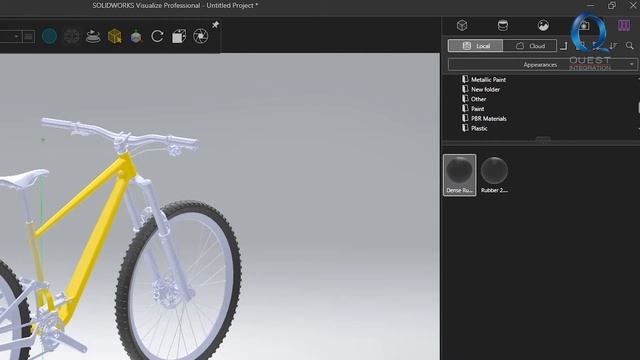Open the white cube view orientation tool

[x=179, y=36]
